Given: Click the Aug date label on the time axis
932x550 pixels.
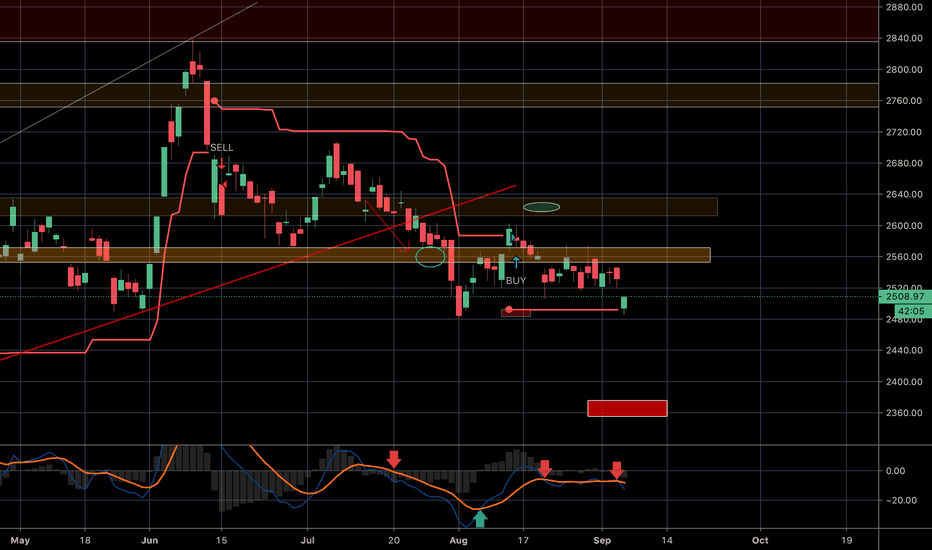Looking at the screenshot, I should 458,540.
